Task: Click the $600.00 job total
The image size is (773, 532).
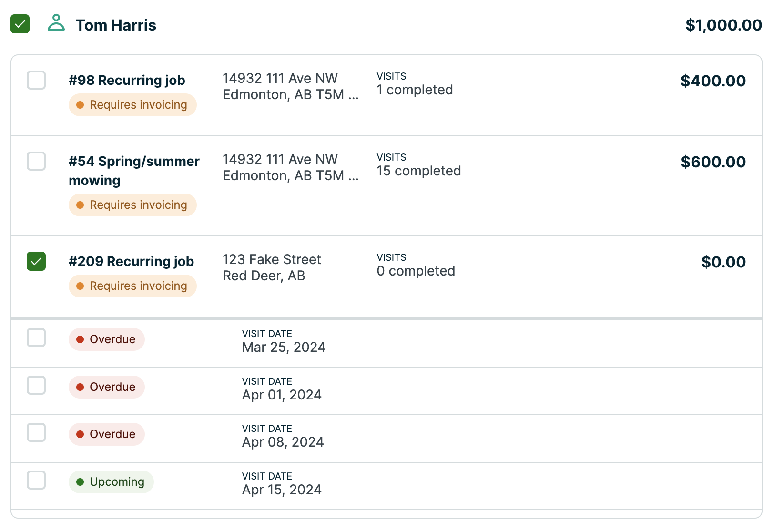Action: pos(713,162)
